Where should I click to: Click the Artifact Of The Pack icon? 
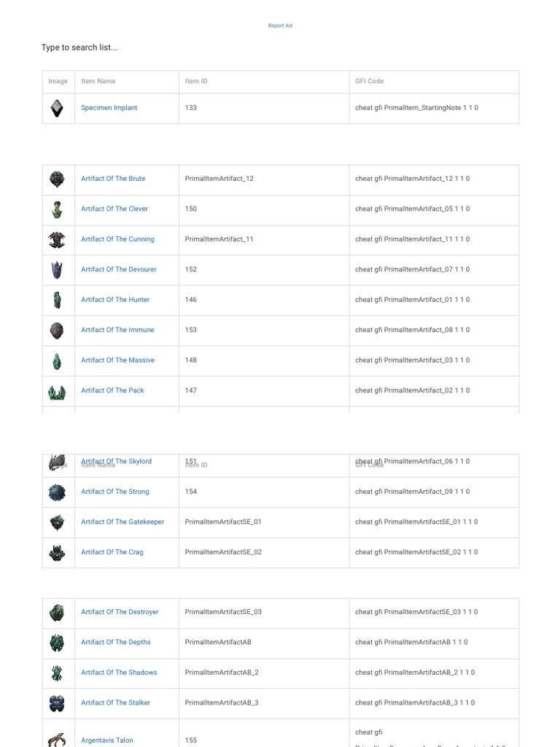pos(57,391)
